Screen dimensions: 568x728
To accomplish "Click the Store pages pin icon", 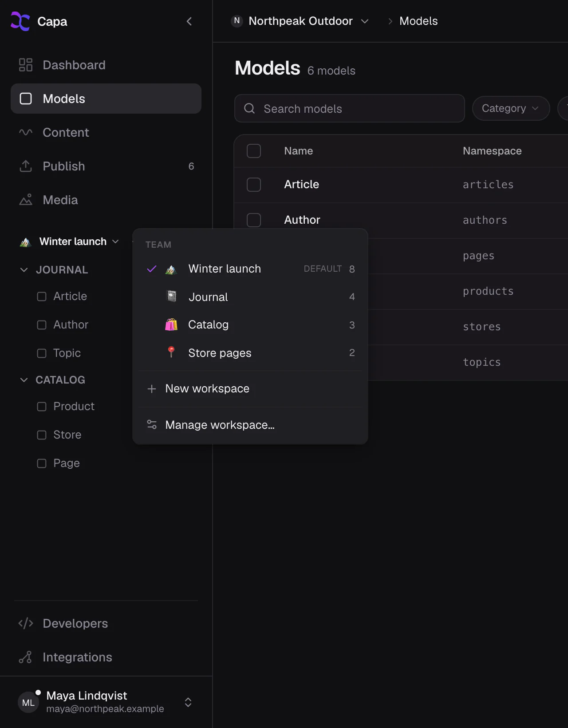I will [x=171, y=352].
